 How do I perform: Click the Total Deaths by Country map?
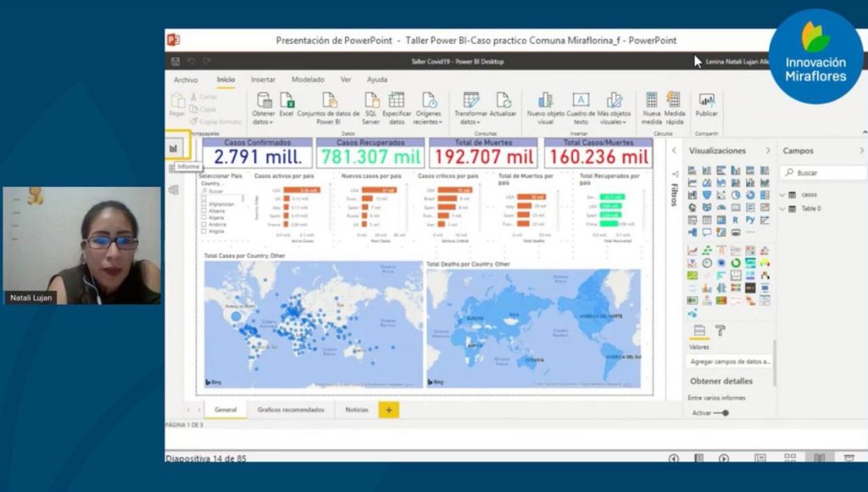[x=534, y=328]
